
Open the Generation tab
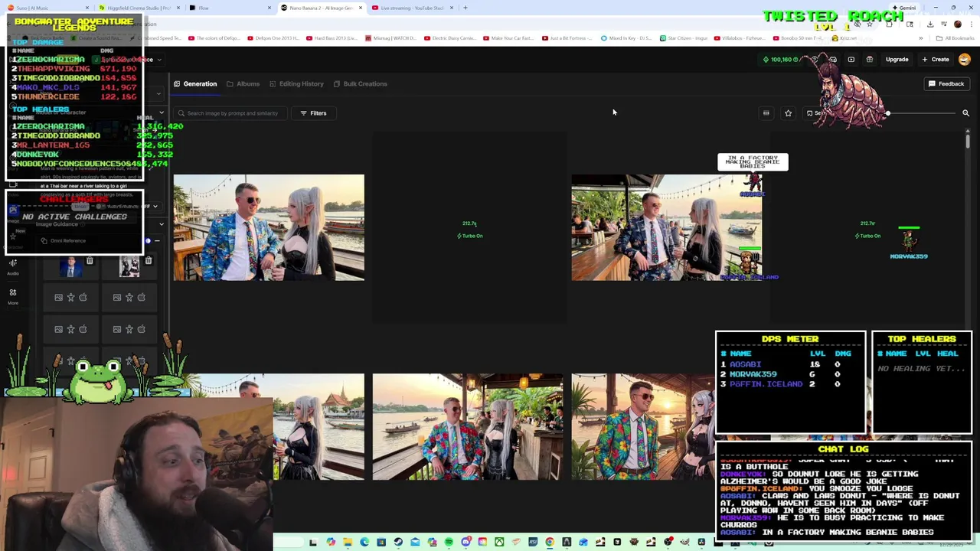195,83
